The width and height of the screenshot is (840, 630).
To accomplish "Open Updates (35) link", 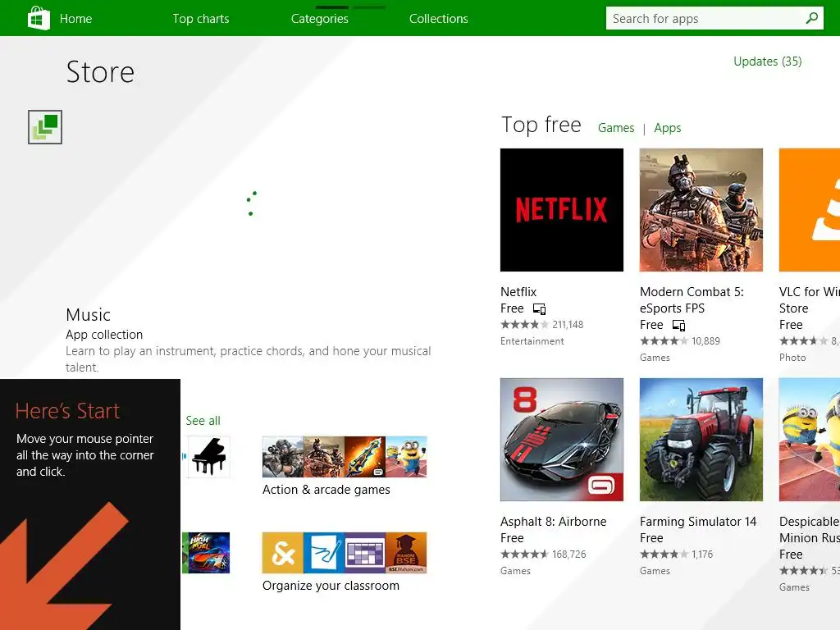I will tap(768, 62).
